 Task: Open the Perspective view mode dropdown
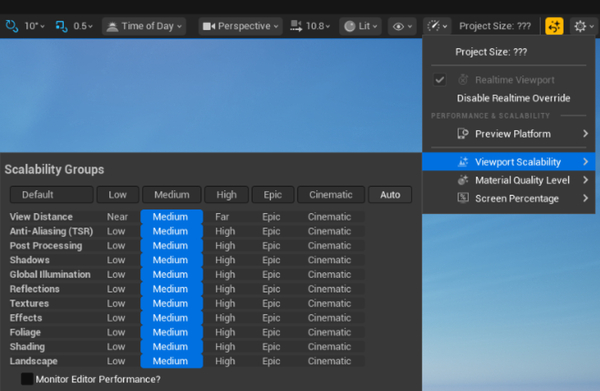[240, 26]
